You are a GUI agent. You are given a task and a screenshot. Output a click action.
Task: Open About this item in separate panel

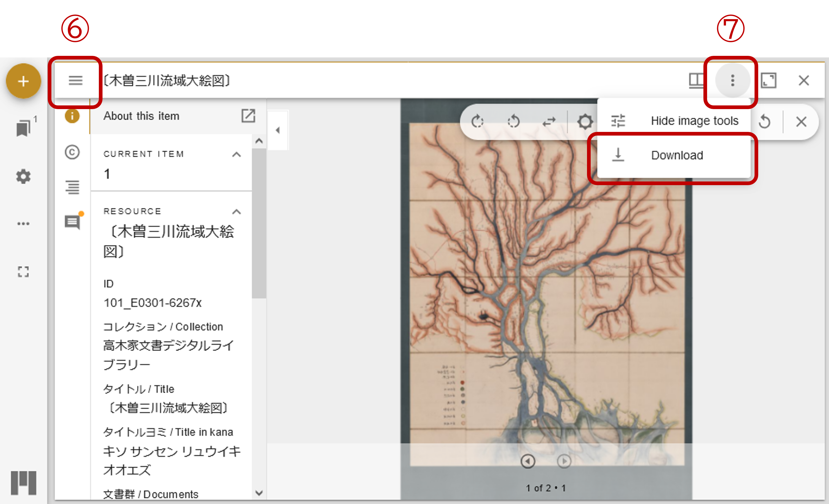click(248, 116)
